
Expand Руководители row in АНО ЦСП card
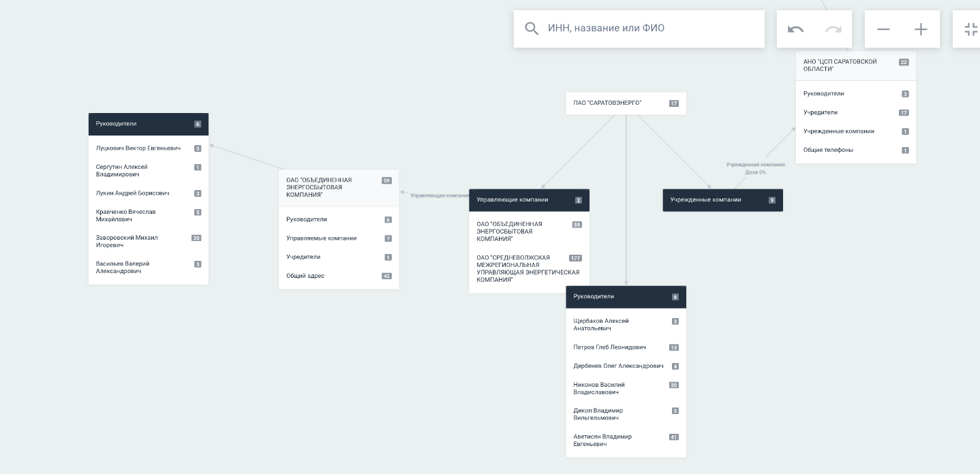[856, 94]
